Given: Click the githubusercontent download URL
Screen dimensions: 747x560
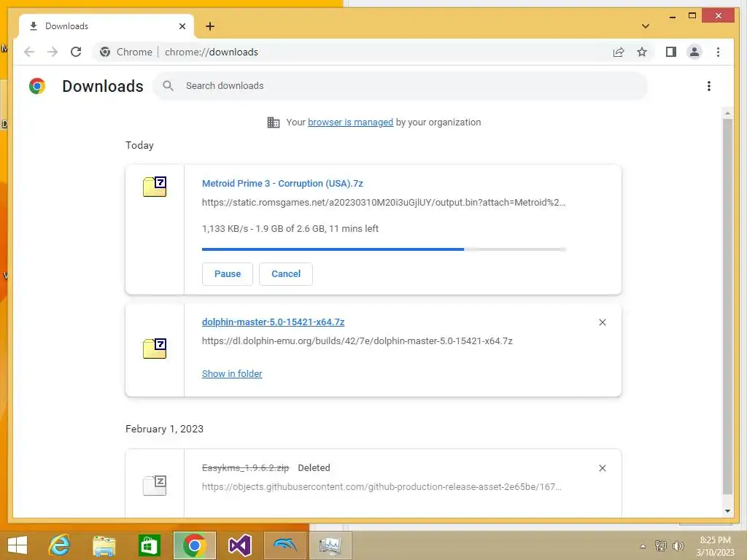Looking at the screenshot, I should tap(382, 486).
